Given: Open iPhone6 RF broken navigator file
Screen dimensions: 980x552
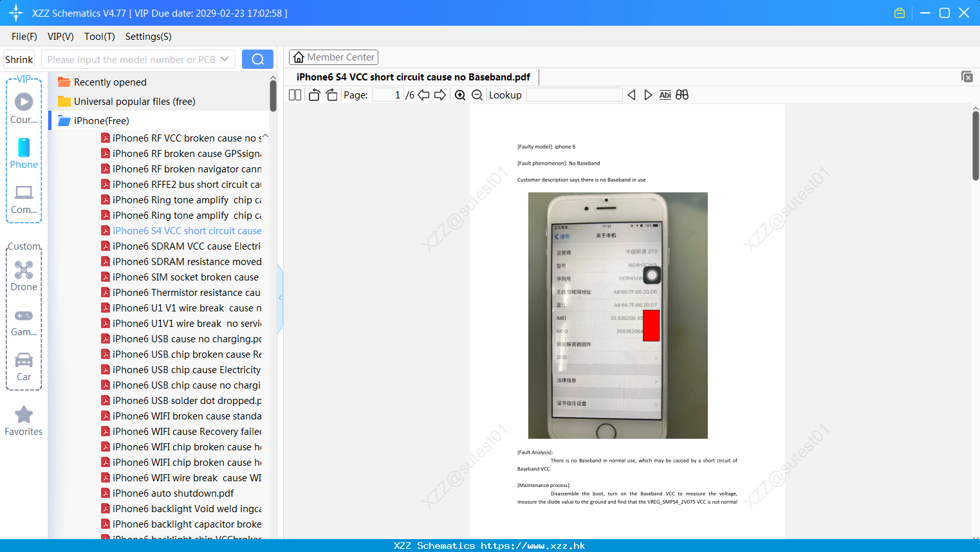Looking at the screenshot, I should click(x=181, y=169).
